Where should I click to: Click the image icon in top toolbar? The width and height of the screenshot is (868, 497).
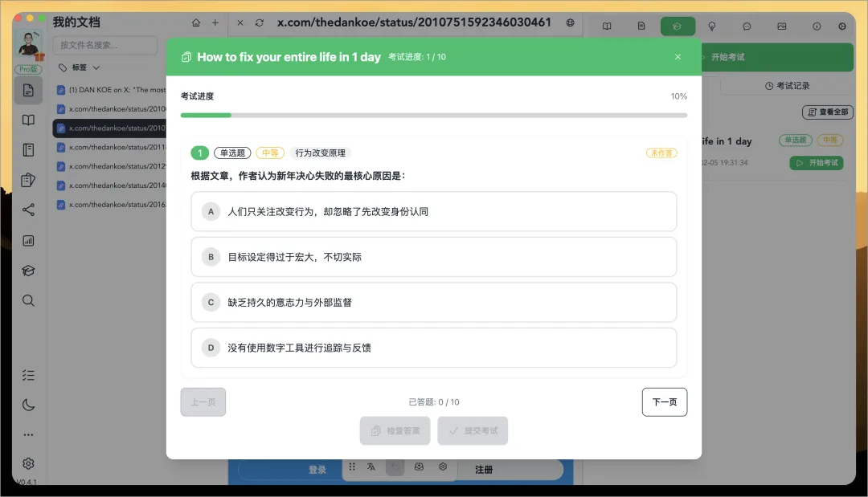point(781,26)
